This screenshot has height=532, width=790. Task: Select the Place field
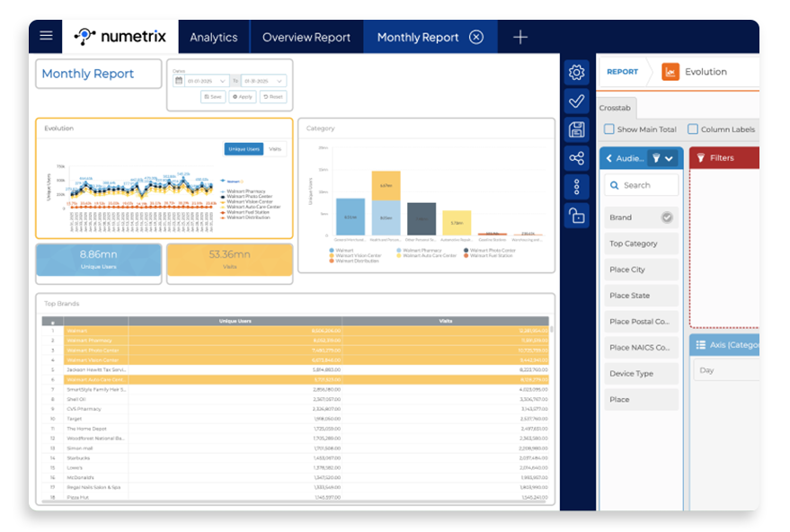click(x=641, y=400)
